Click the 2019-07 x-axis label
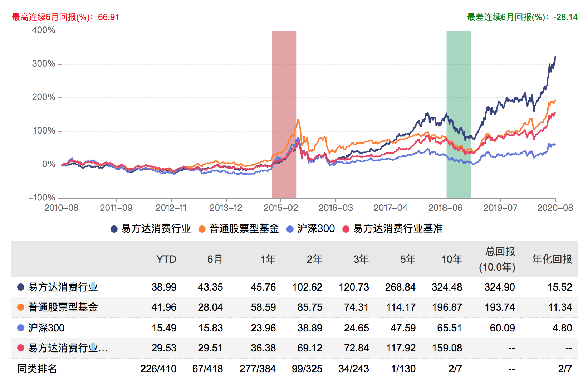 500,208
